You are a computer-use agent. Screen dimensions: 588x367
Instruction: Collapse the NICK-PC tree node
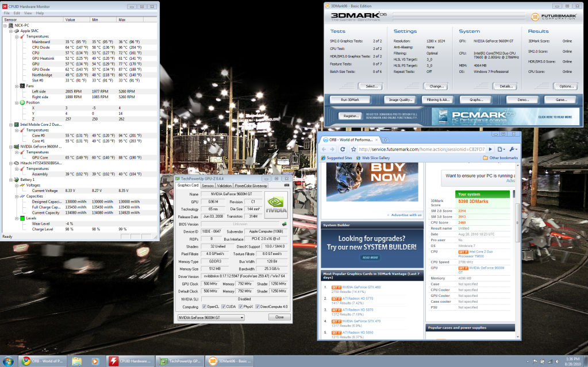coord(5,25)
